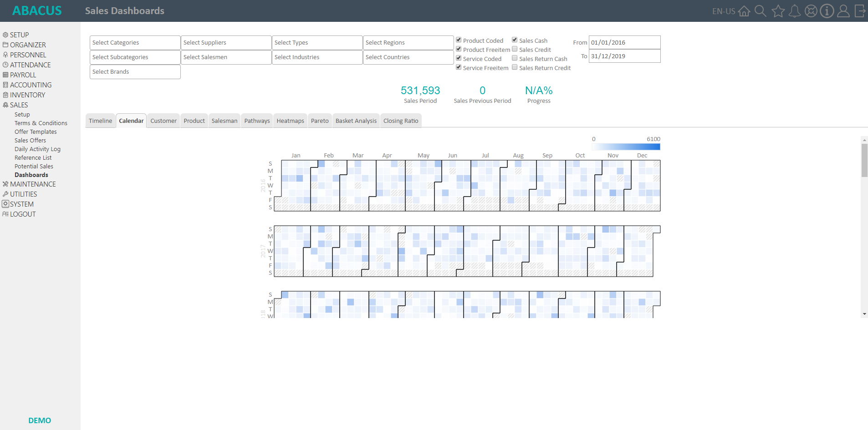Click the SALES menu icon
Image resolution: width=868 pixels, height=430 pixels.
point(5,105)
